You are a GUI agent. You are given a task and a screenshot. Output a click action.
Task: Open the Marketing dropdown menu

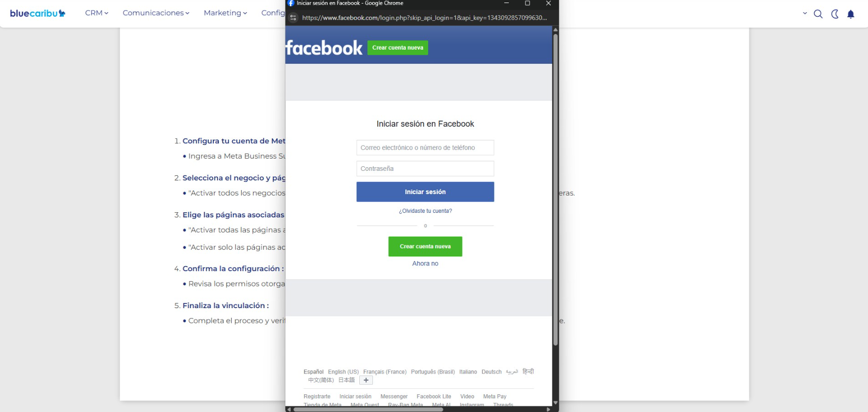pos(225,13)
